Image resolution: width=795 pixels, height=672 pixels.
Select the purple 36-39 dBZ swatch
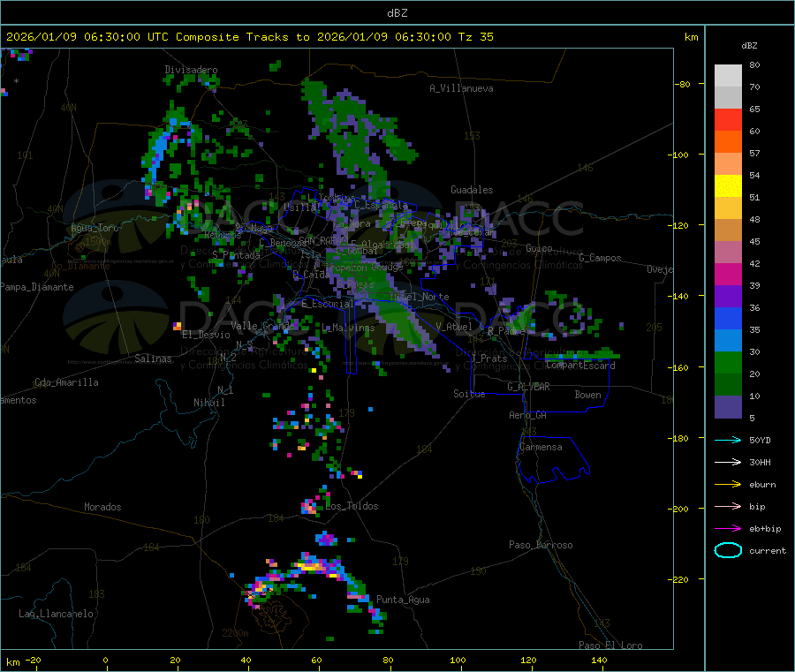tap(728, 297)
